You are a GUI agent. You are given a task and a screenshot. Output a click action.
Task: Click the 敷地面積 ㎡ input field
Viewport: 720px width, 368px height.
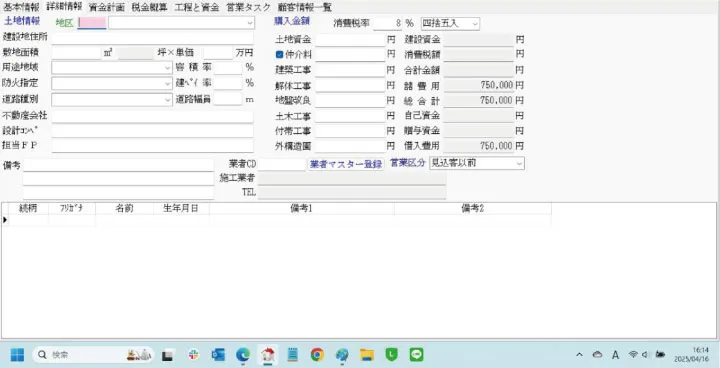coord(76,53)
